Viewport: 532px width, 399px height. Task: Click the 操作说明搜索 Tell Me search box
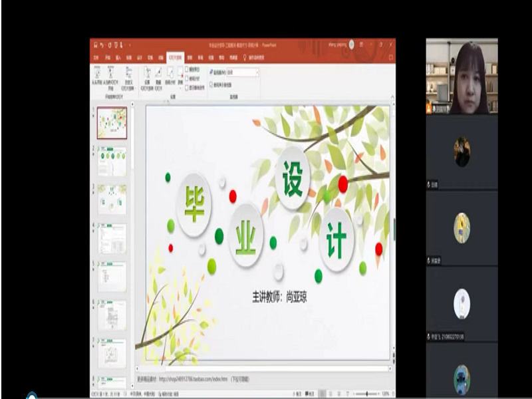point(257,58)
